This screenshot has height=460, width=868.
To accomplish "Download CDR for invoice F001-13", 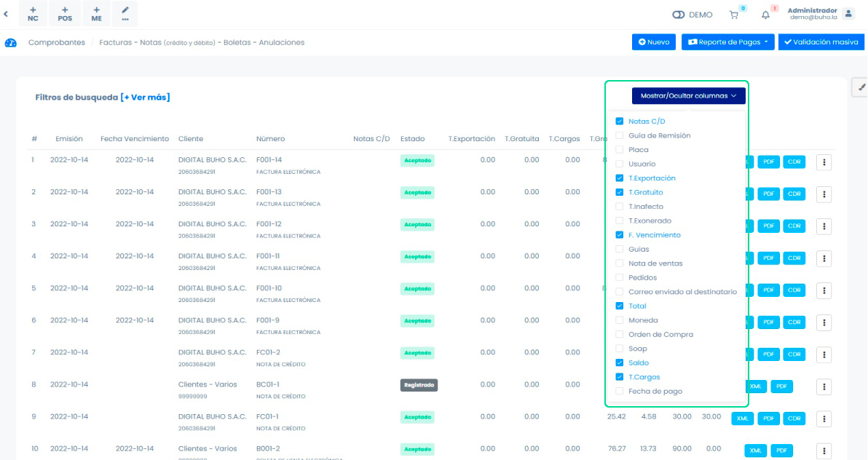I will coord(794,194).
